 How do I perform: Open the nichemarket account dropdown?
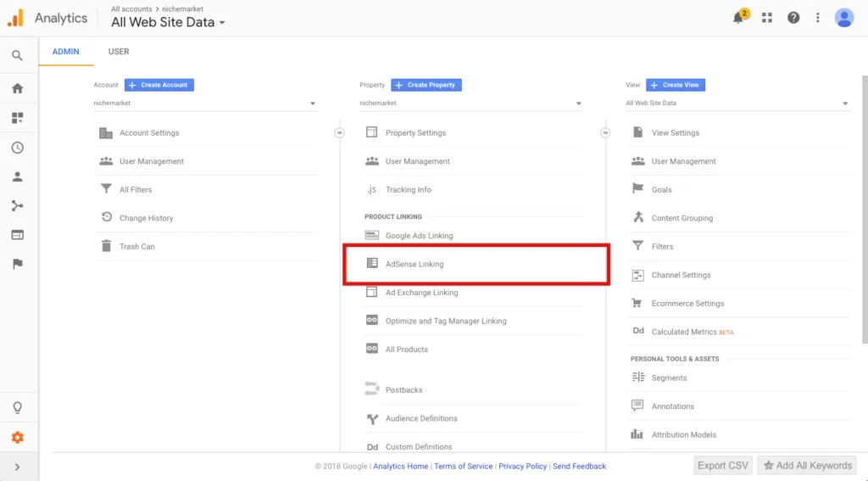tap(205, 103)
